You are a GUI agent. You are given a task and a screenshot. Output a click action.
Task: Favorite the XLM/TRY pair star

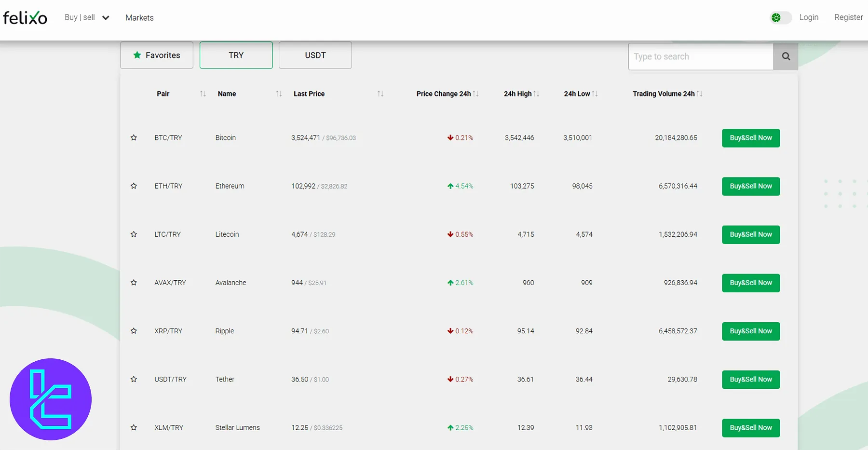click(x=134, y=427)
